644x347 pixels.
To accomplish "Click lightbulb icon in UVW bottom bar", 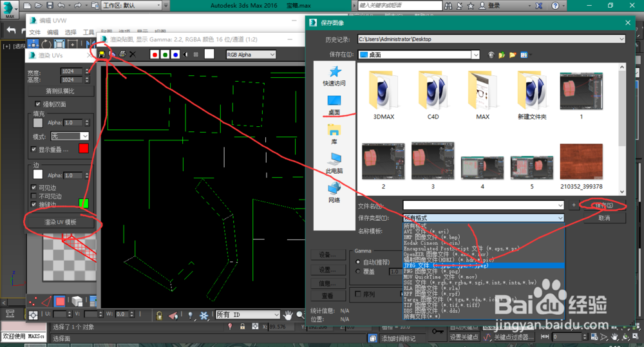I will pos(190,315).
